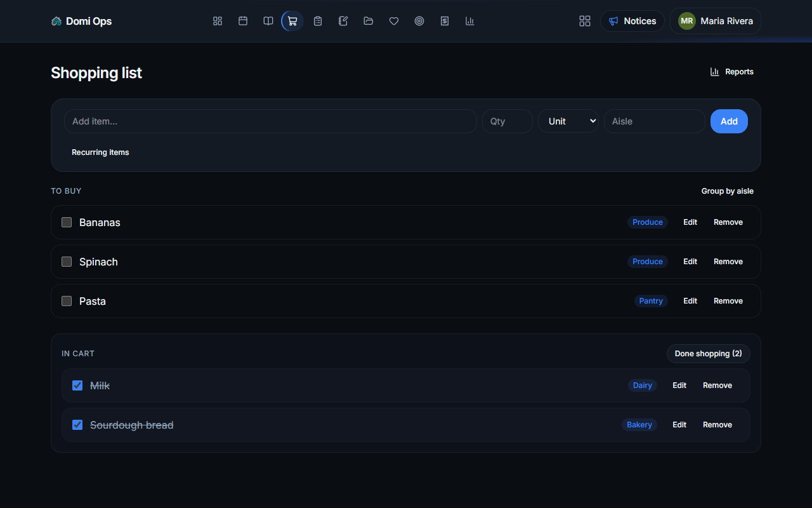The width and height of the screenshot is (812, 508).
Task: Click the Done shopping (2) button
Action: pos(709,354)
